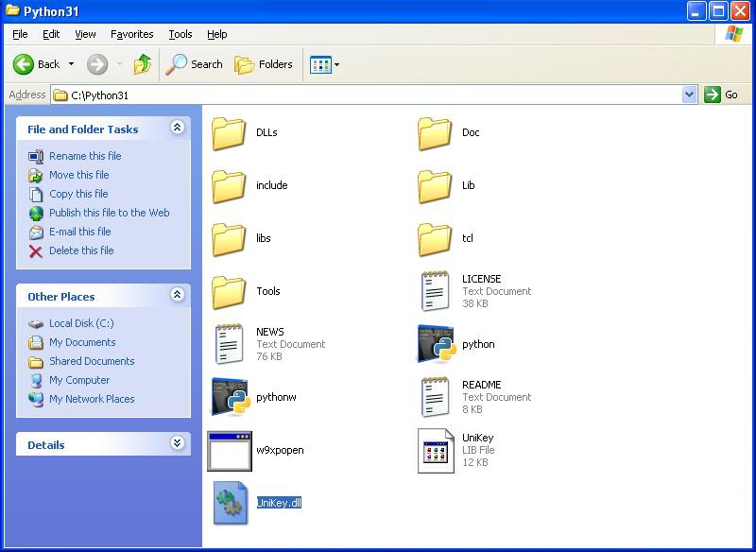The image size is (756, 552).
Task: Open the Back history dropdown arrow
Action: (72, 64)
